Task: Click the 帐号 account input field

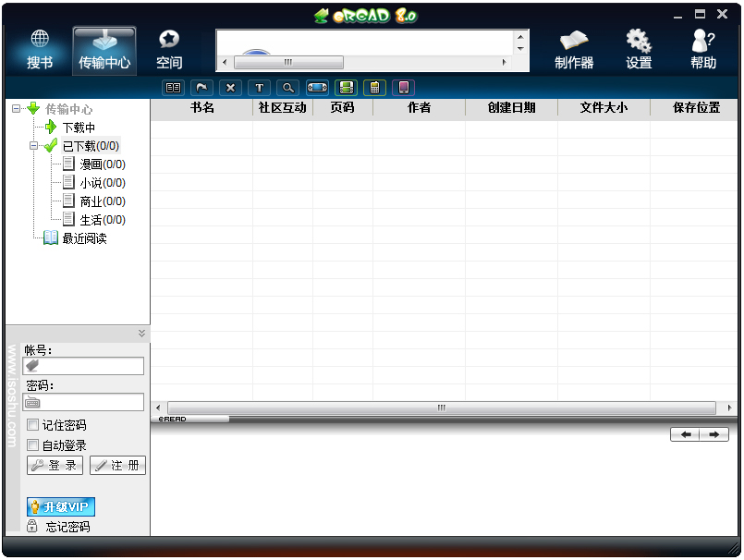Action: (x=83, y=366)
